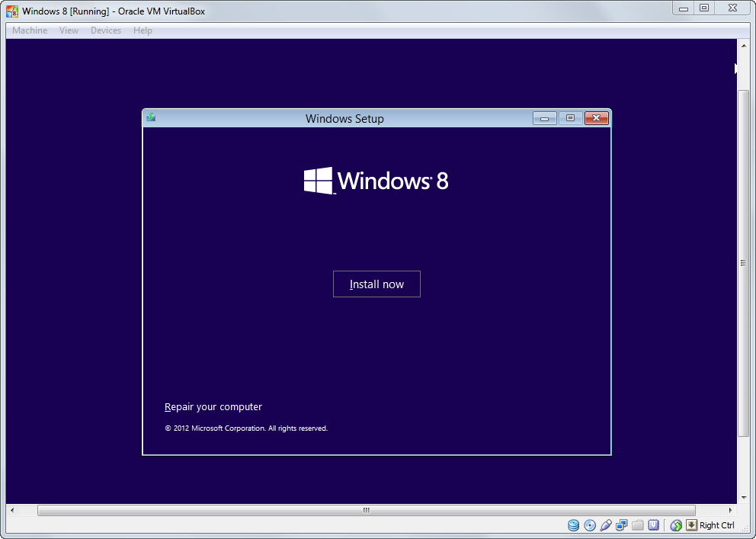This screenshot has height=539, width=756.
Task: Click the Windows Setup title bar icon
Action: [150, 118]
